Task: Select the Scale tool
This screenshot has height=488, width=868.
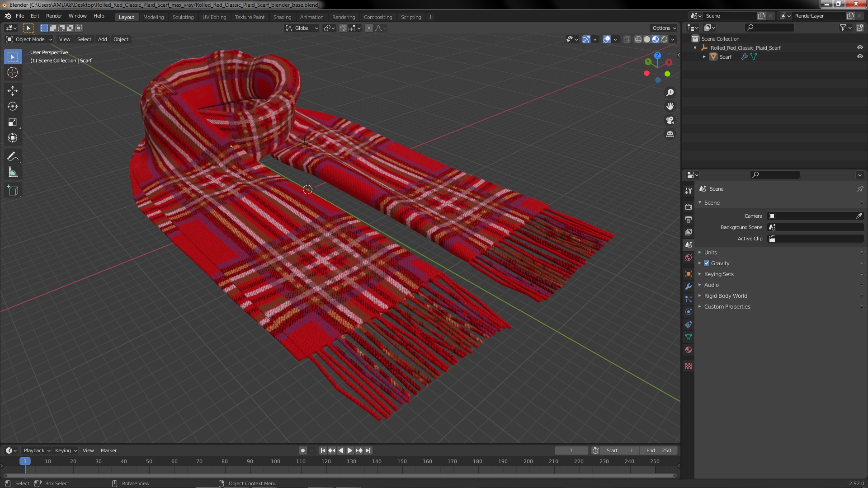Action: [13, 122]
